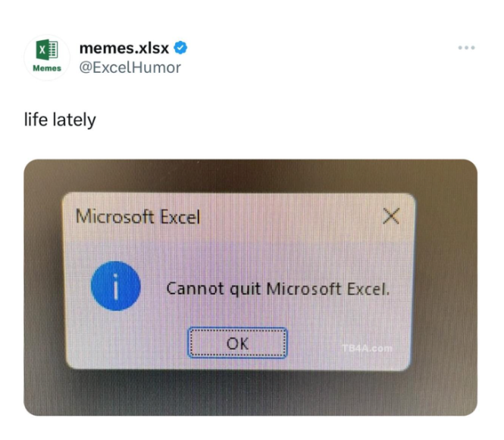Click the green Excel logo in avatar
This screenshot has height=440, width=504.
pos(47,49)
